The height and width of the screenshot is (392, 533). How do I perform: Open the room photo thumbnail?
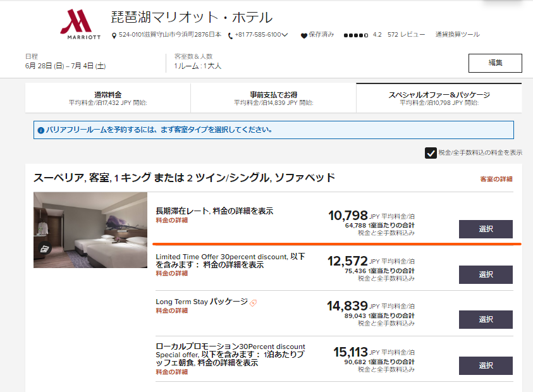coord(90,230)
